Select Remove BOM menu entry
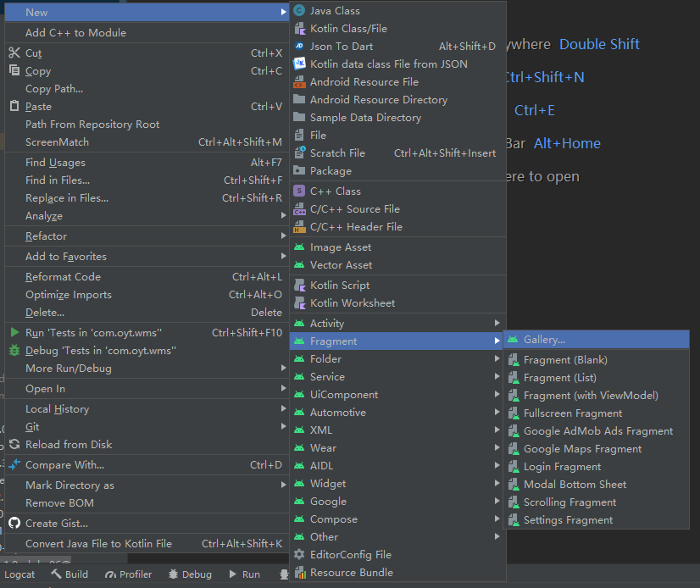Viewport: 700px width, 588px height. pyautogui.click(x=147, y=503)
